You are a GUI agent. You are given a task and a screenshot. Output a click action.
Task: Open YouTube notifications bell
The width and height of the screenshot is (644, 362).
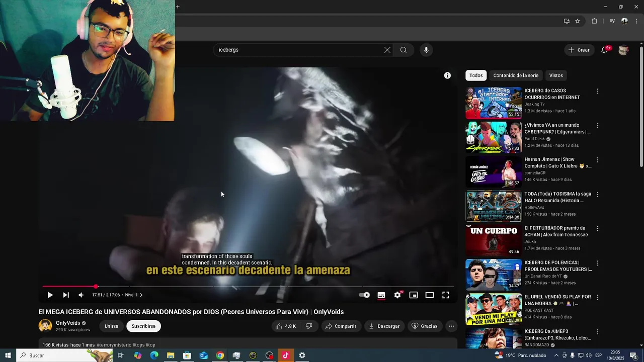[604, 50]
